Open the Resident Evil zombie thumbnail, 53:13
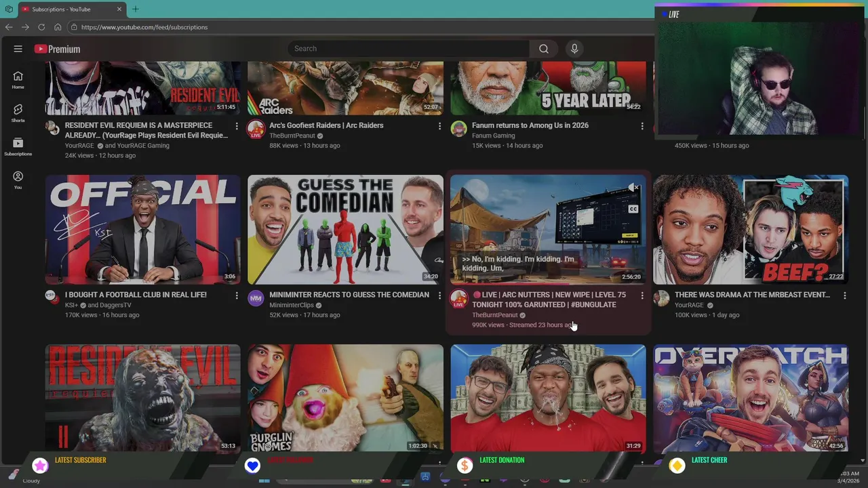 (142, 399)
